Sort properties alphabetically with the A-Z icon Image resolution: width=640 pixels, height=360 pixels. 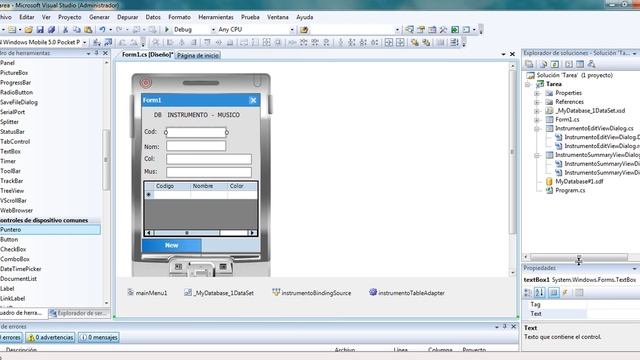click(x=540, y=292)
